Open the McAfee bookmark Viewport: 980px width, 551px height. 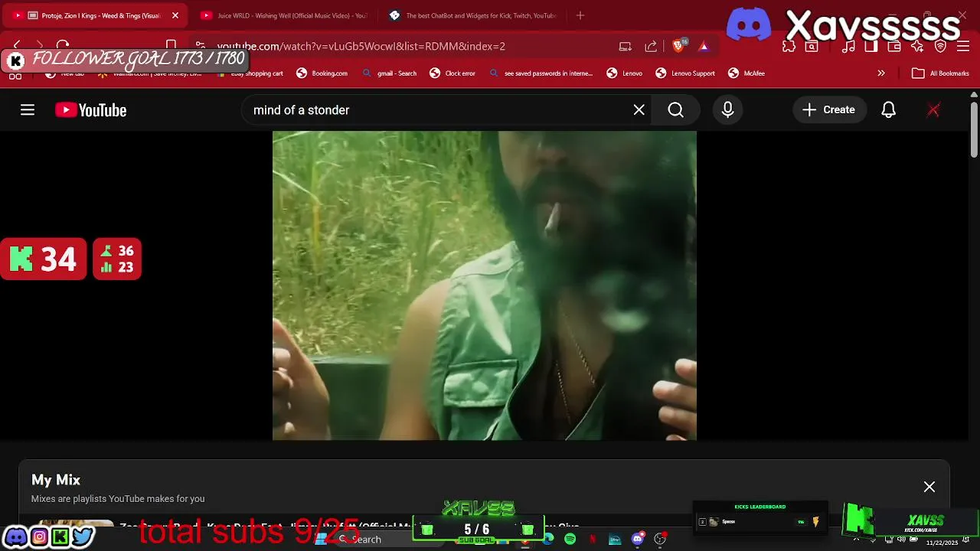point(746,73)
